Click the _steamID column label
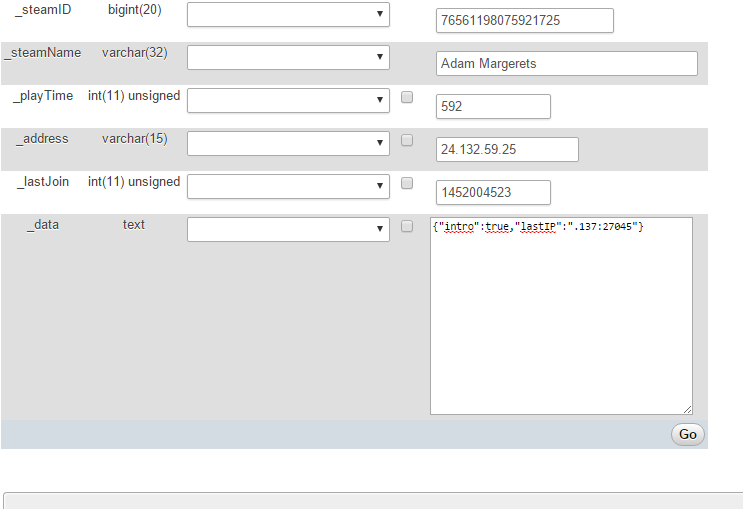The height and width of the screenshot is (509, 743). click(x=43, y=10)
